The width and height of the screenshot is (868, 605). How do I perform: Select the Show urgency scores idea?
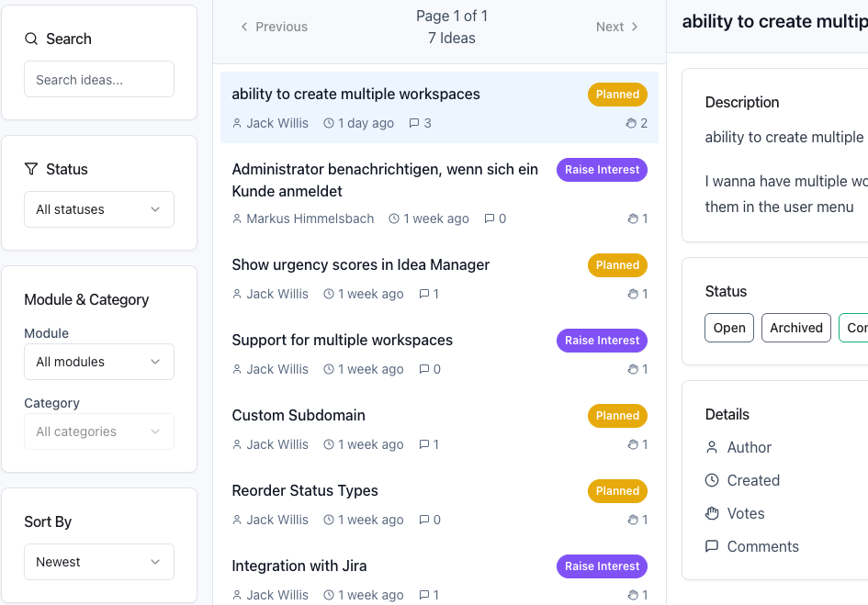(361, 264)
